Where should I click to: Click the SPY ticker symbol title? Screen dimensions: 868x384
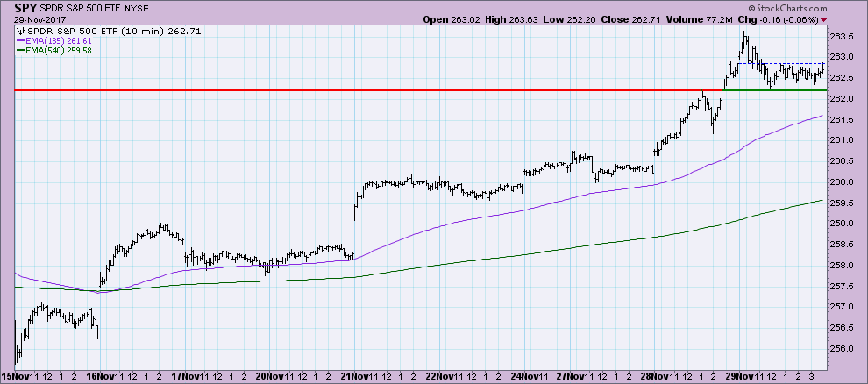25,9
